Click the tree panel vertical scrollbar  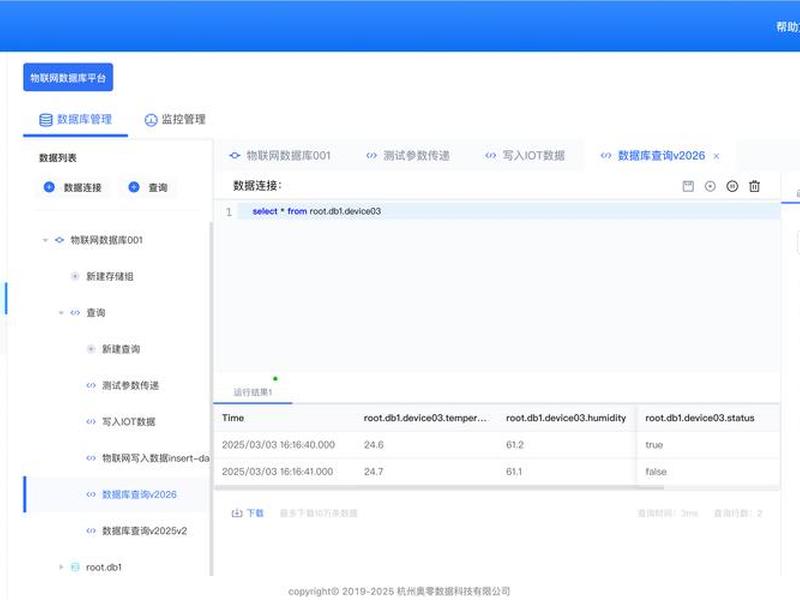pyautogui.click(x=210, y=398)
